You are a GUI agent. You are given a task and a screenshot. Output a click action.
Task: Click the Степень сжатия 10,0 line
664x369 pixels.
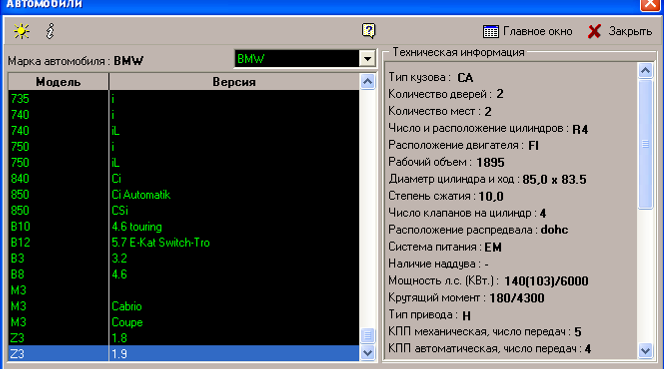coord(446,196)
